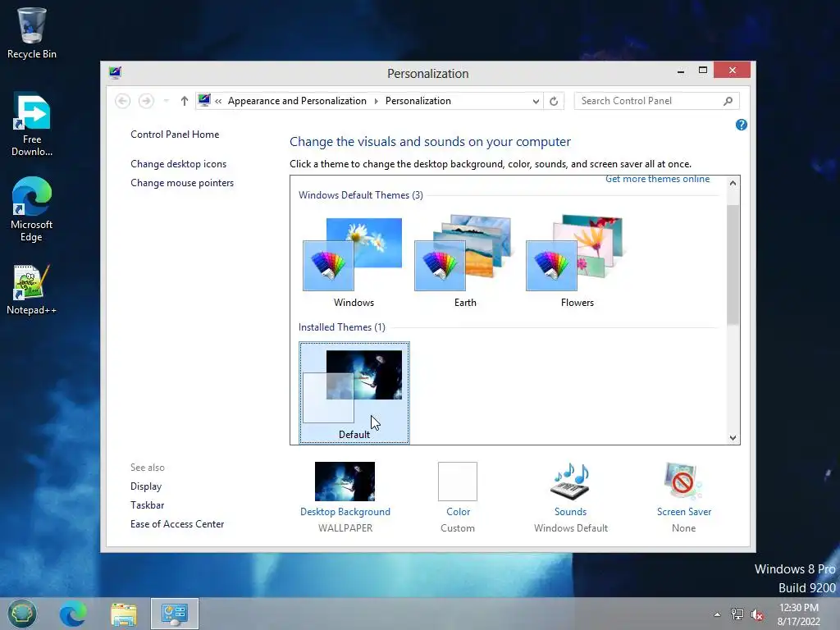Select the Flowers theme

(577, 262)
